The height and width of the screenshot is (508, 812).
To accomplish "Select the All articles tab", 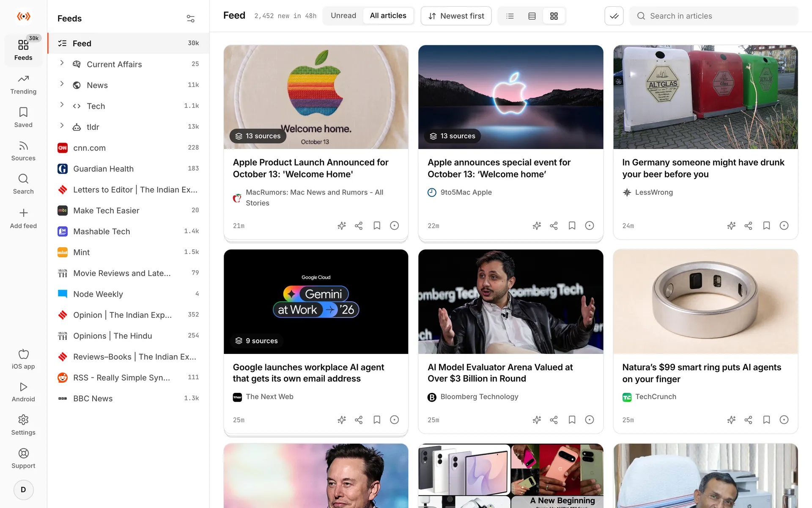I will coord(388,16).
